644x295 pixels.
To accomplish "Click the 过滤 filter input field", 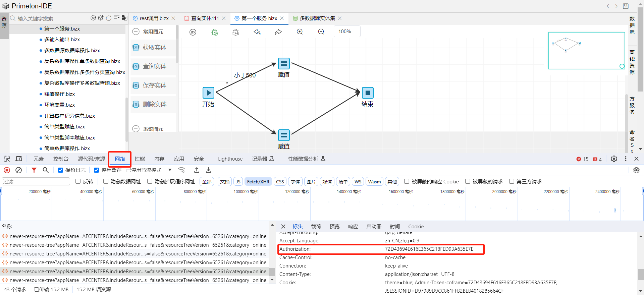I will [x=36, y=182].
